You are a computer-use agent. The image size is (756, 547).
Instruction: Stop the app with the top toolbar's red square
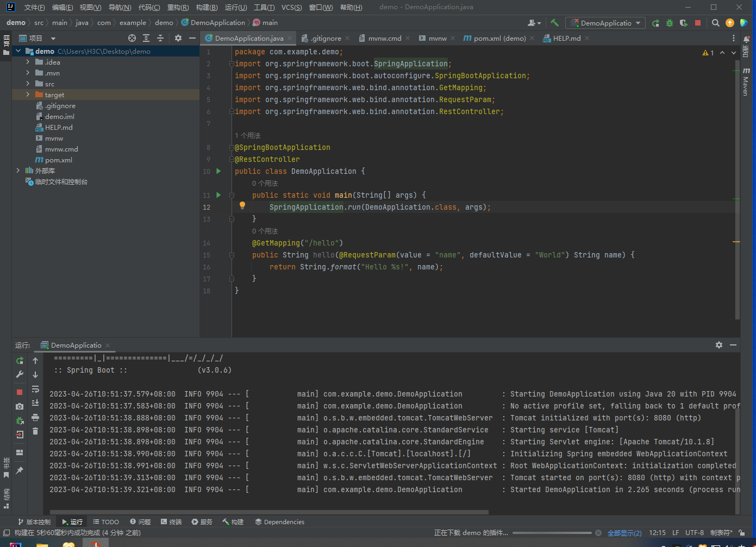pos(698,23)
